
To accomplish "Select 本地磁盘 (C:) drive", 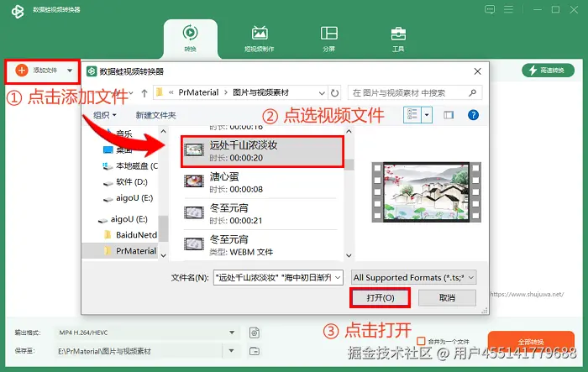I will coord(130,165).
